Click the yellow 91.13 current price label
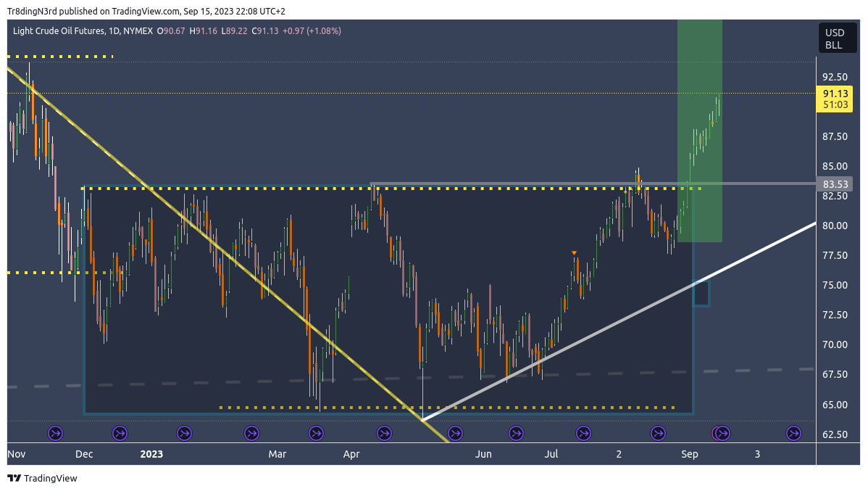The image size is (868, 491). click(x=835, y=99)
